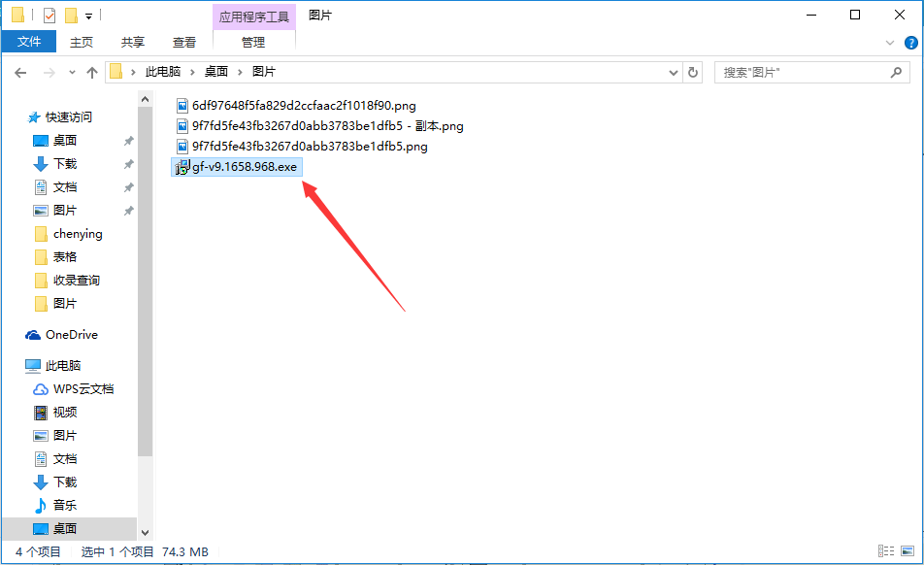Click the Properties checkmark icon in title bar
Screen dimensions: 924x565
49,16
